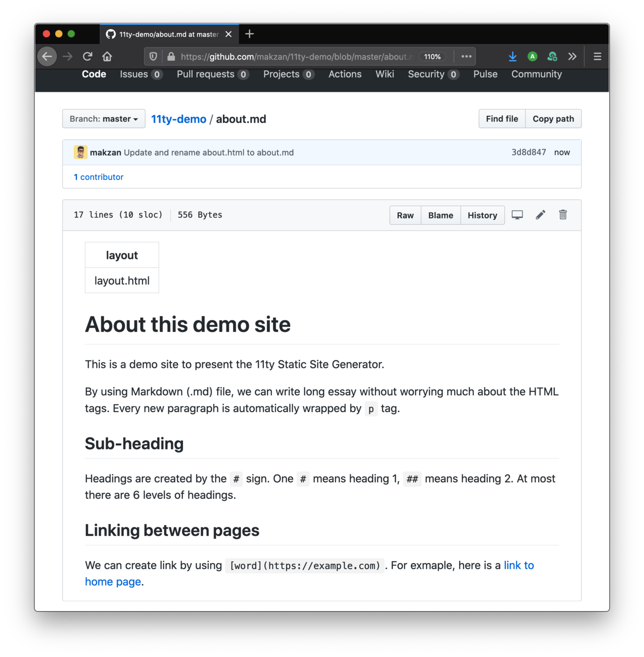Click the shield tracking protection icon
This screenshot has height=657, width=644.
(153, 56)
